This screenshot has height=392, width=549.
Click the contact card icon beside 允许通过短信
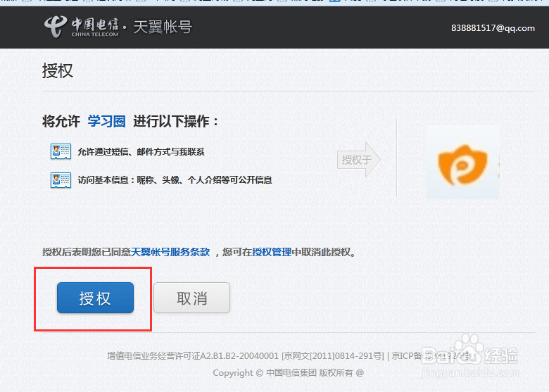[61, 151]
